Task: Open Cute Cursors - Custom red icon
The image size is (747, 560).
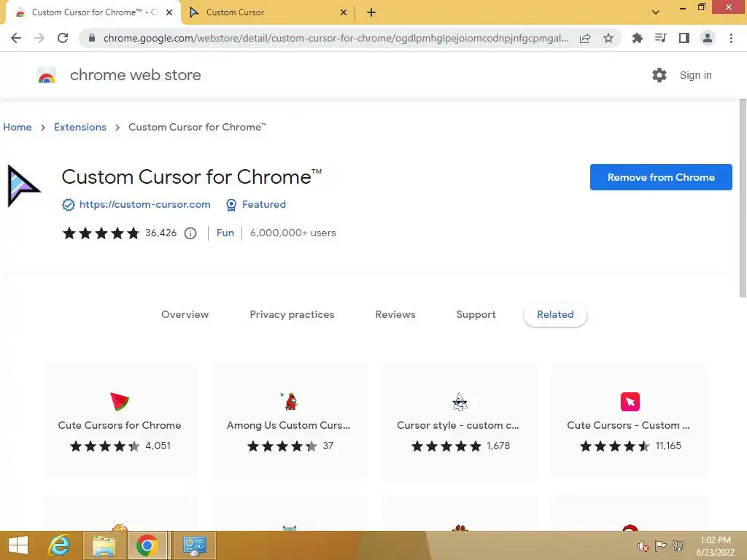Action: click(x=630, y=402)
